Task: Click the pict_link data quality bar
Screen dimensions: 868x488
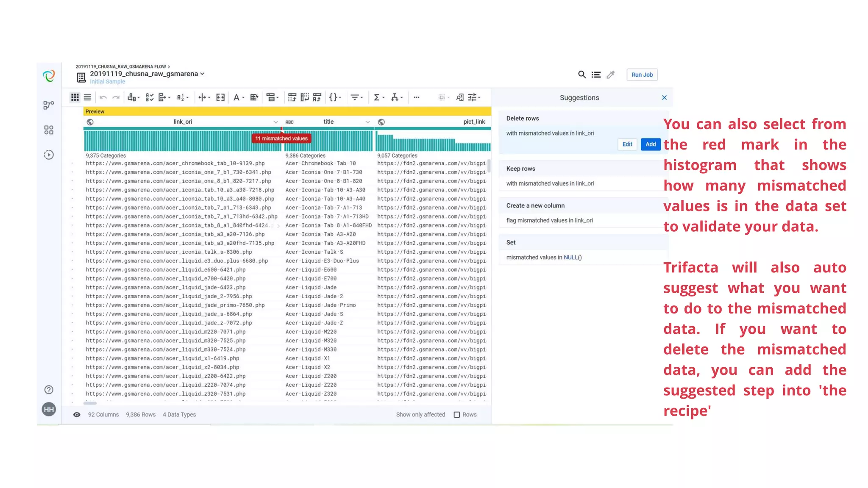Action: [433, 128]
